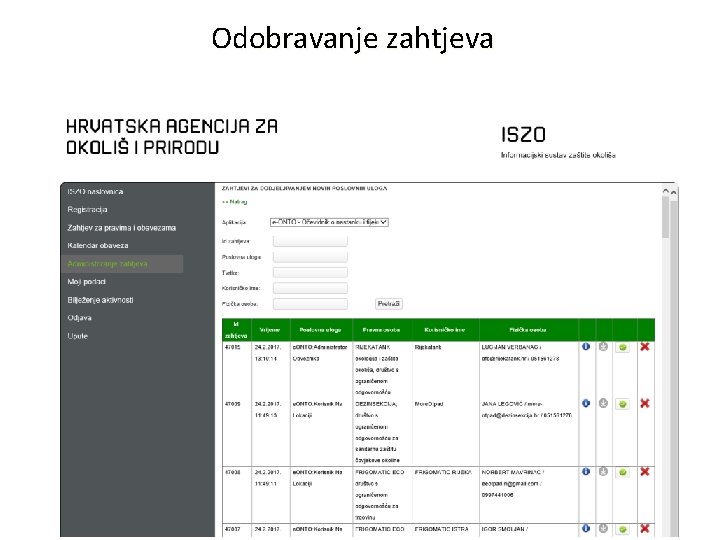Open the Aplikacija dropdown with e-ONTO selected
Viewport: 720px width, 540px height.
point(329,222)
